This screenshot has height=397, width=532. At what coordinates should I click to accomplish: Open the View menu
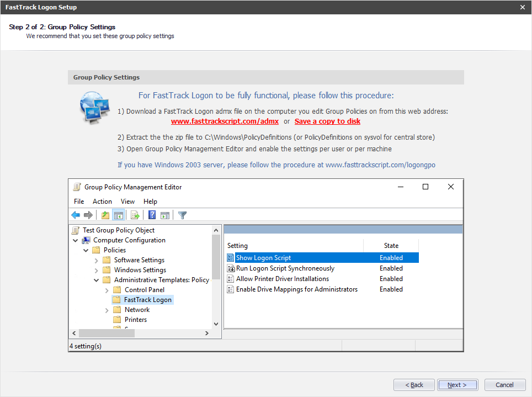(x=127, y=202)
